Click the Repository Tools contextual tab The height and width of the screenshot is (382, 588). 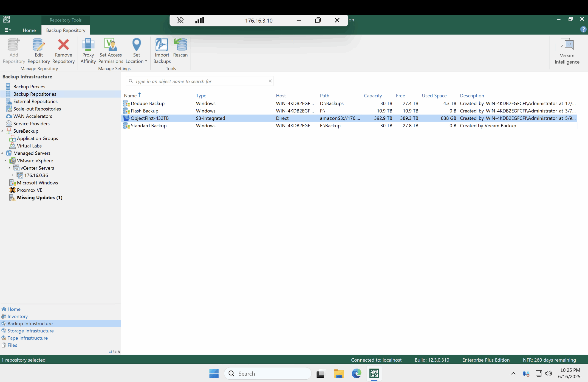[x=66, y=20]
